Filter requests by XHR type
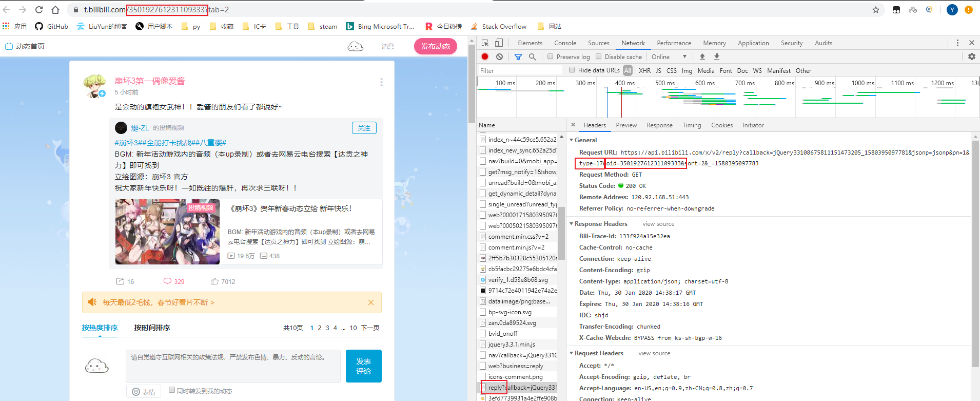Screen dimensions: 980x401 pyautogui.click(x=644, y=70)
